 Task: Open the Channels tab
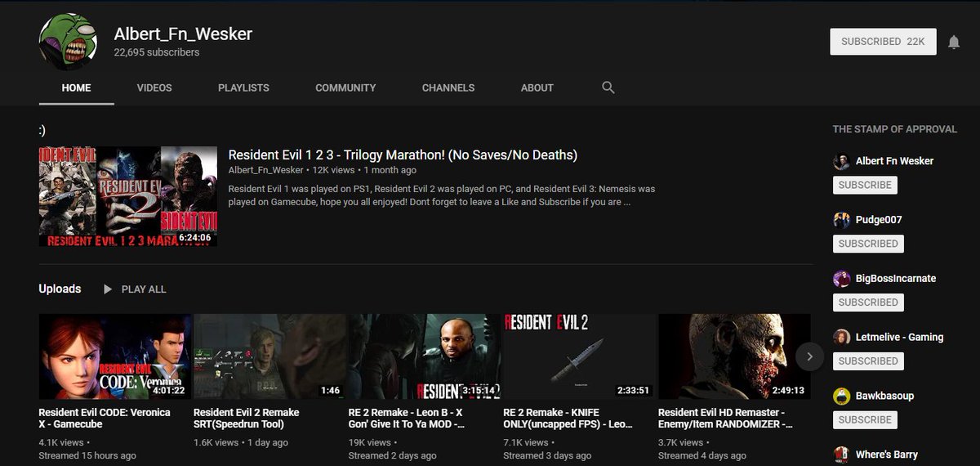pyautogui.click(x=448, y=87)
